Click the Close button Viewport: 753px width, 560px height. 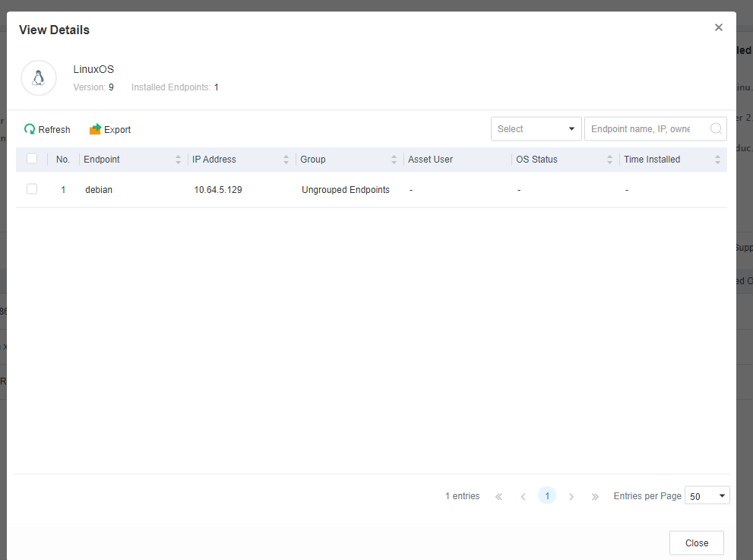696,543
